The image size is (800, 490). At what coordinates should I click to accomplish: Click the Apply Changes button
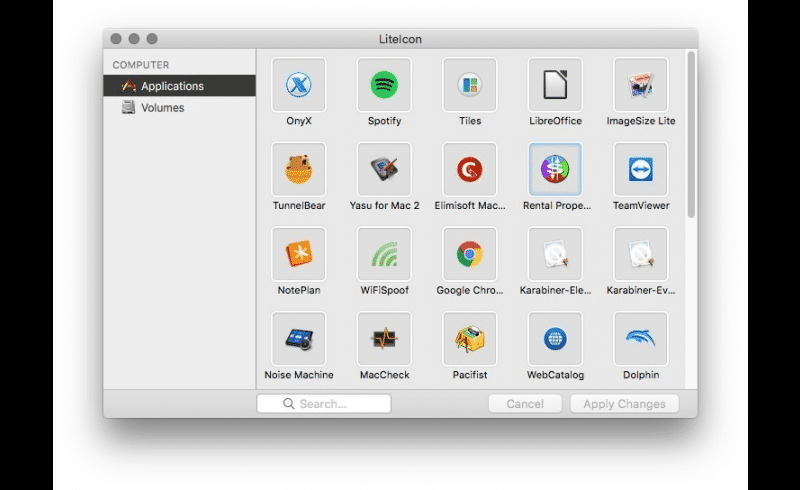(624, 404)
